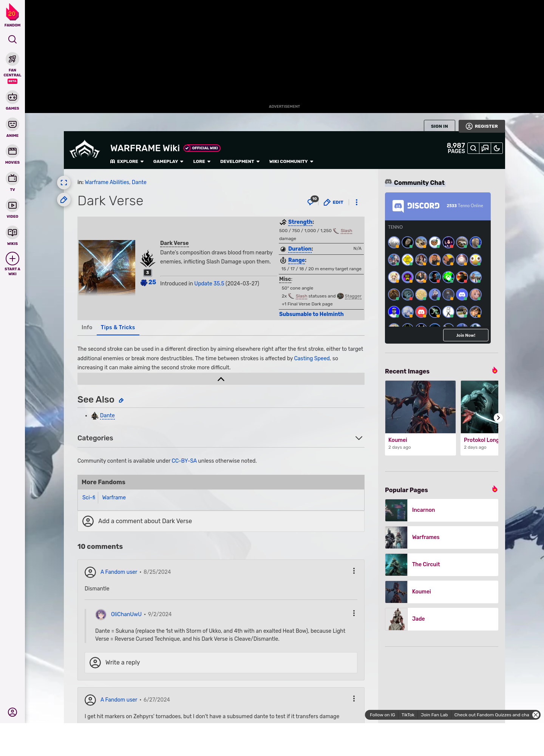Click the Discord Join Now button
The image size is (544, 756).
point(465,335)
